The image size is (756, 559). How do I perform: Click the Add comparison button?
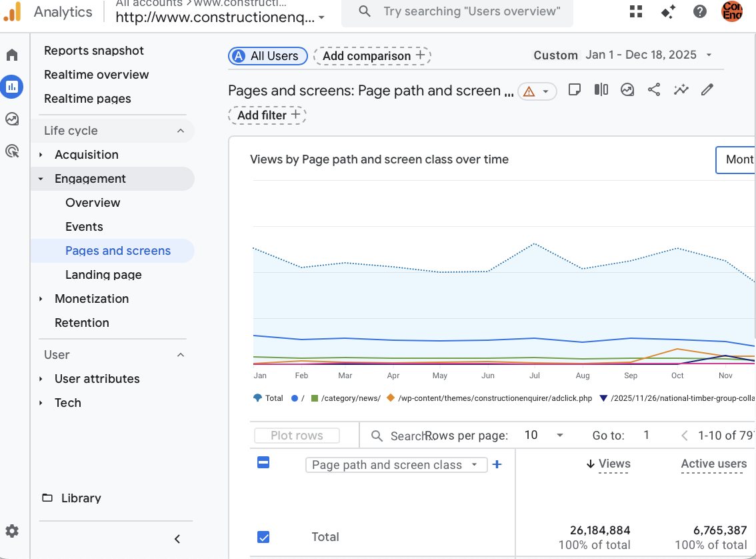[x=372, y=56]
